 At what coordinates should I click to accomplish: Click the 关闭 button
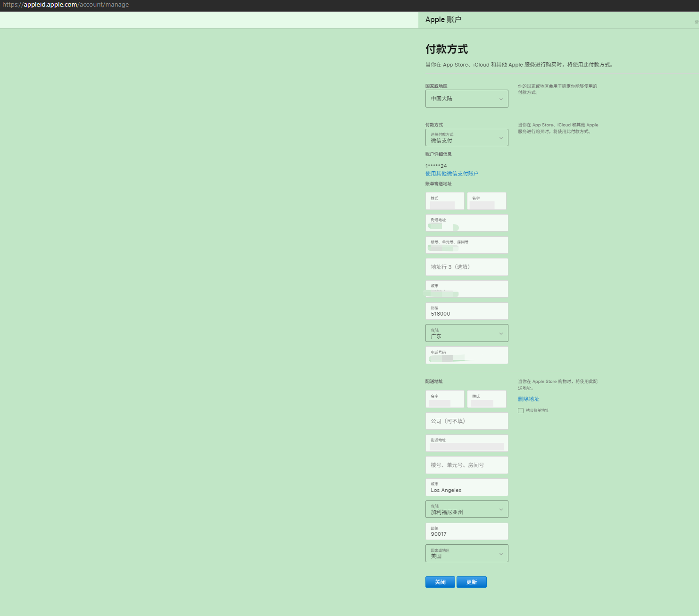[440, 582]
